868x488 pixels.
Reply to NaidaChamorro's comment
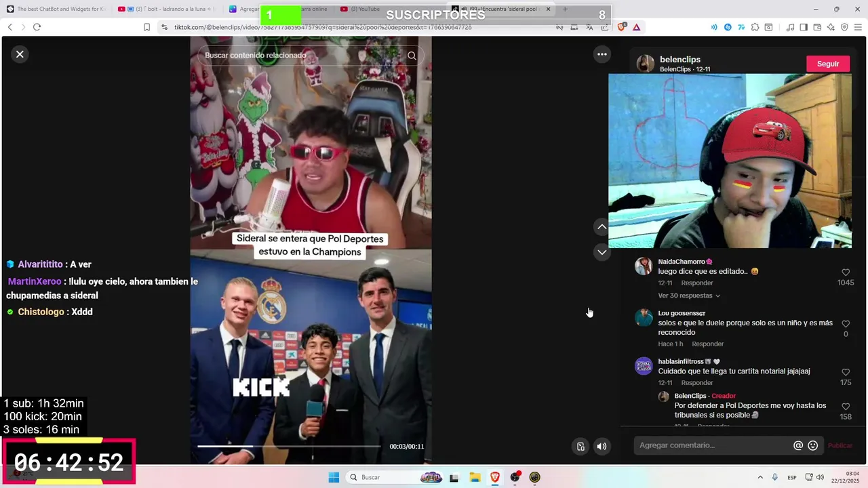697,283
